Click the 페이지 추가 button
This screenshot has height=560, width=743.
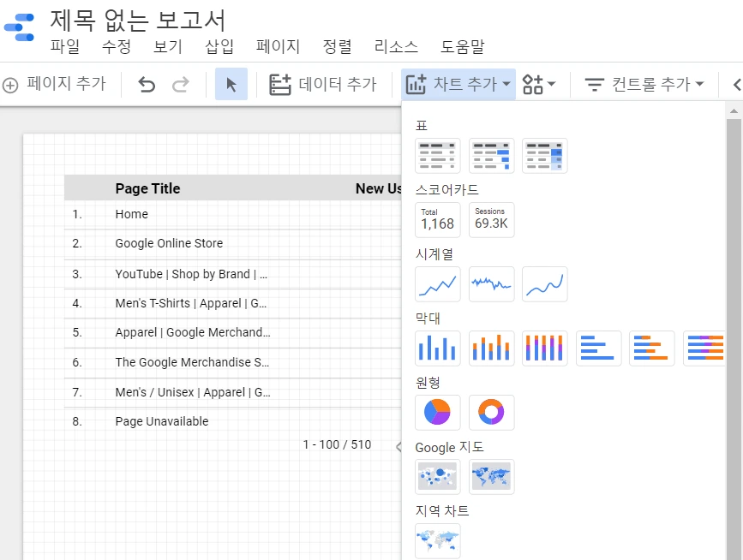click(x=54, y=84)
